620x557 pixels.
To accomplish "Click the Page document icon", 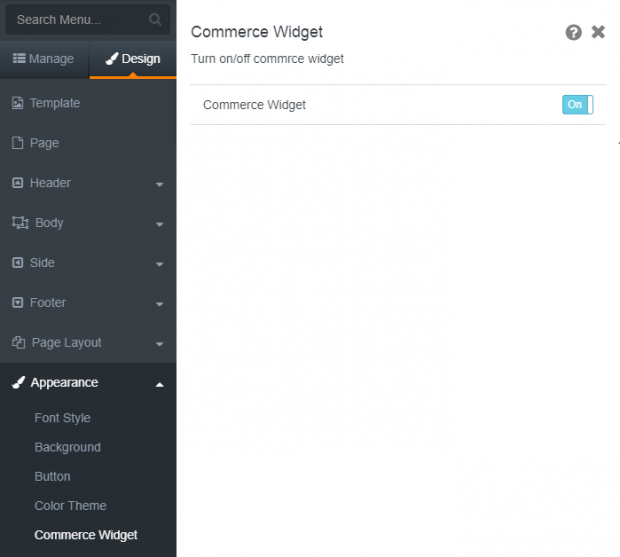I will coord(17,143).
